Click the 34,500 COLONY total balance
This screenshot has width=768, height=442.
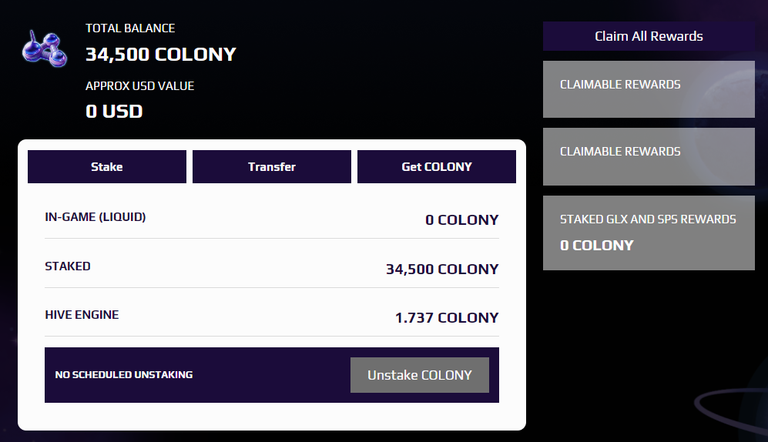(x=161, y=54)
